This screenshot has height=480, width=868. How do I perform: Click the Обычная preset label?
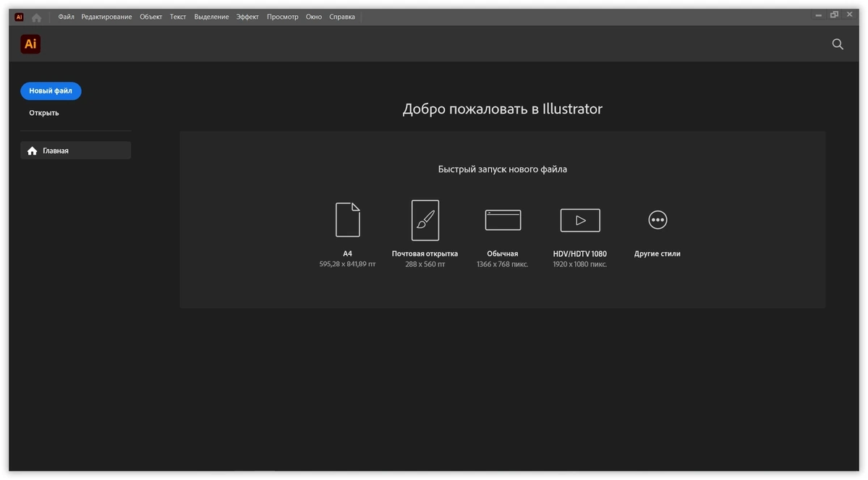click(503, 254)
